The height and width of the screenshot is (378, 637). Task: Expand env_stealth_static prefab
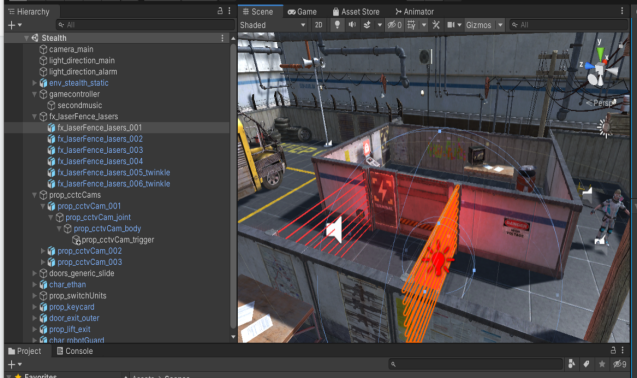[35, 83]
